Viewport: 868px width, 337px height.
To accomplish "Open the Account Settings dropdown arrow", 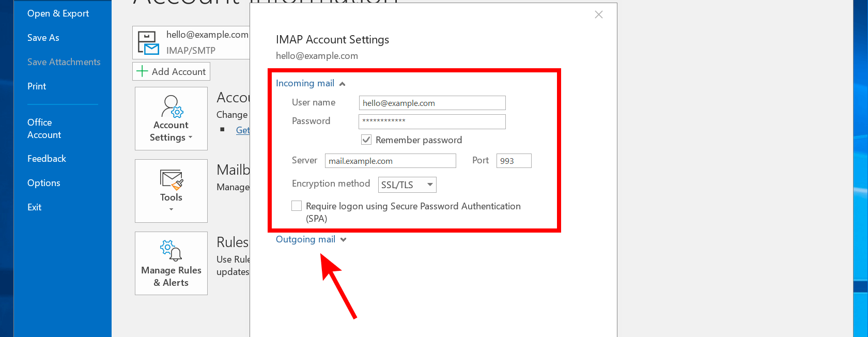I will (190, 138).
